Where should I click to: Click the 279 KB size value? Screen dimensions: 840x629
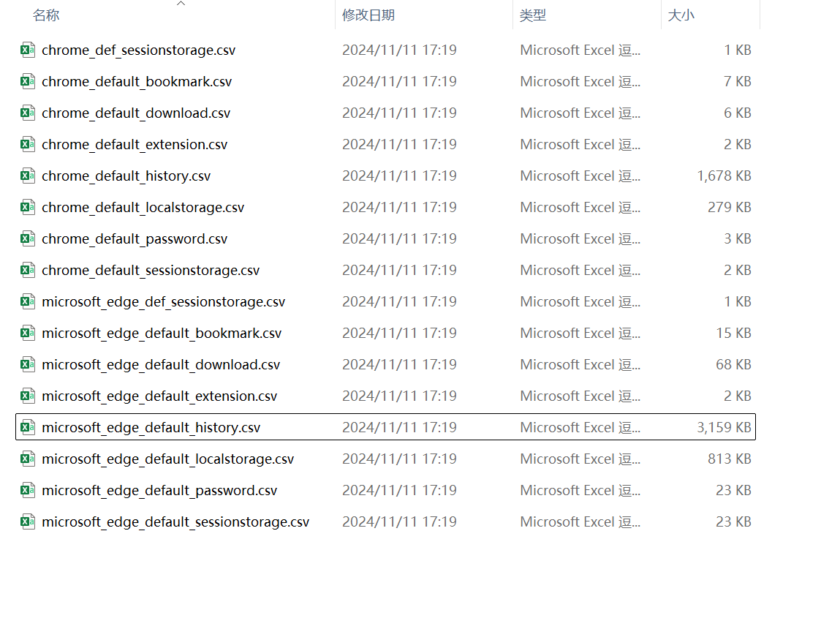coord(729,207)
